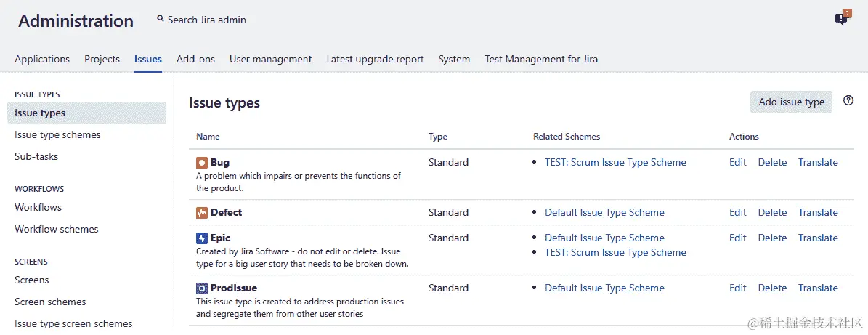Focus the Search Jira admin field
Screen dimensions: 868x335
207,20
